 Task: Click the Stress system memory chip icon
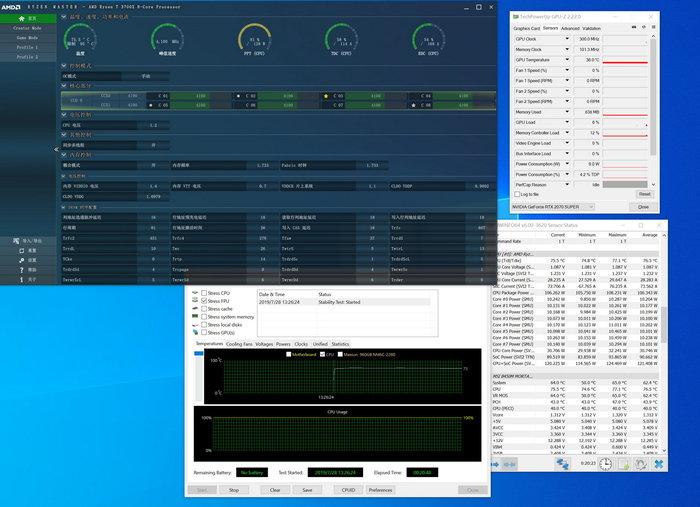click(195, 316)
